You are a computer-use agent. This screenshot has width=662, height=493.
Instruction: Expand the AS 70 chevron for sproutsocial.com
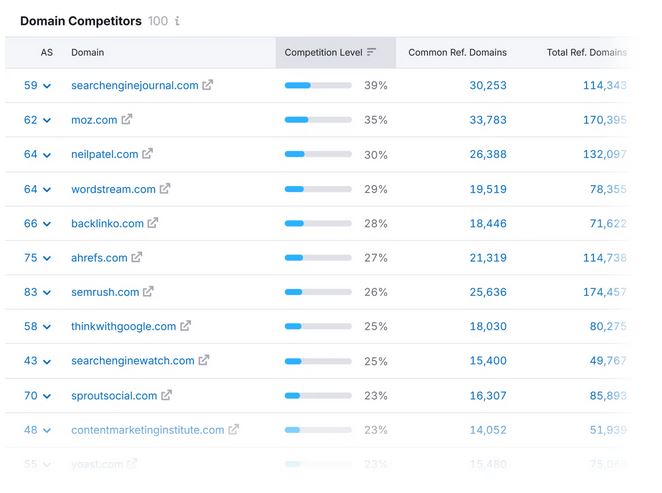(47, 396)
